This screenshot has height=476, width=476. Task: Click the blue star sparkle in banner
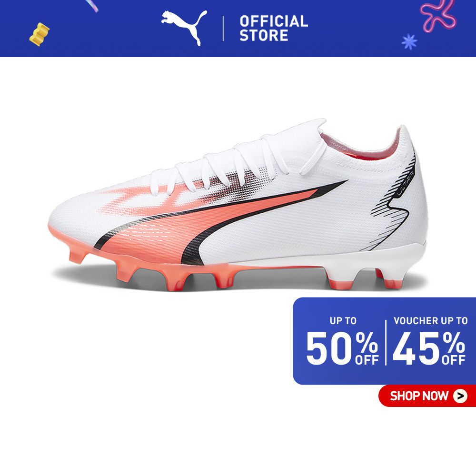pyautogui.click(x=409, y=41)
